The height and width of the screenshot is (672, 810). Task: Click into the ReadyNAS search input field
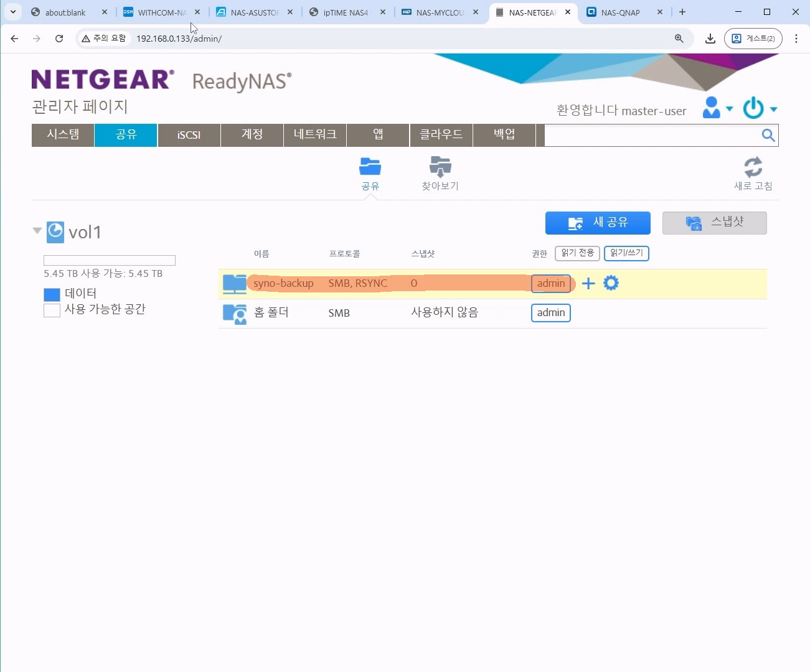(x=651, y=136)
